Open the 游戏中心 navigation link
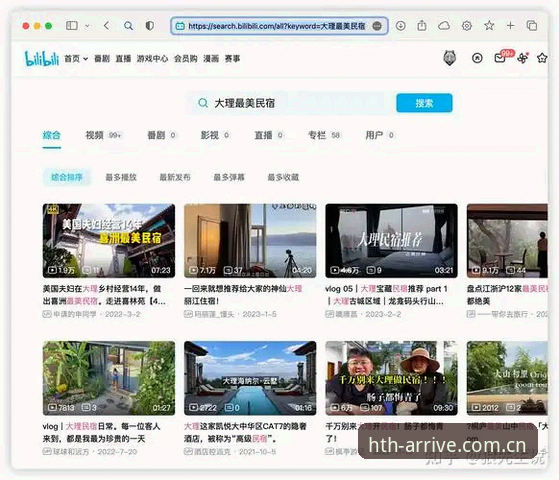559x480 pixels. click(x=152, y=58)
